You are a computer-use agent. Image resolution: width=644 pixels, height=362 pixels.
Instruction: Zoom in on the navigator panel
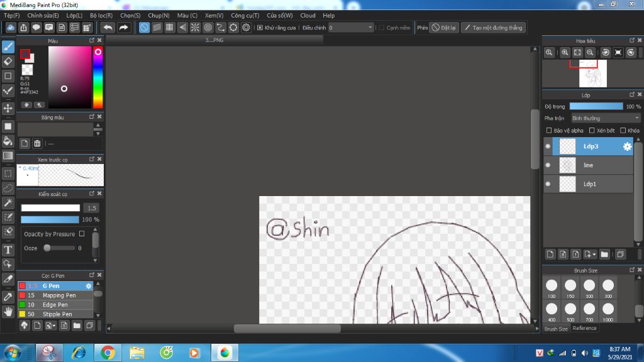pos(565,53)
